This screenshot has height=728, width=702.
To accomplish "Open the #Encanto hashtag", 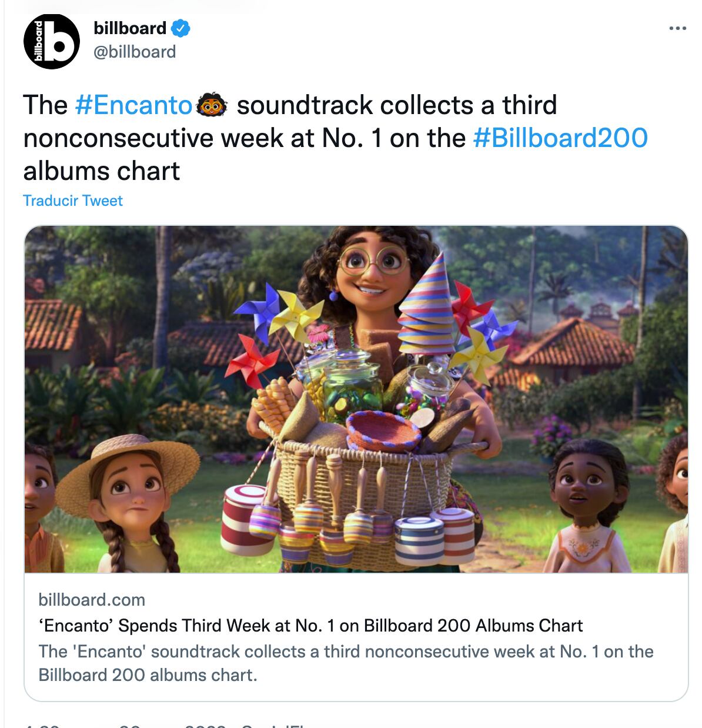I will tap(133, 105).
